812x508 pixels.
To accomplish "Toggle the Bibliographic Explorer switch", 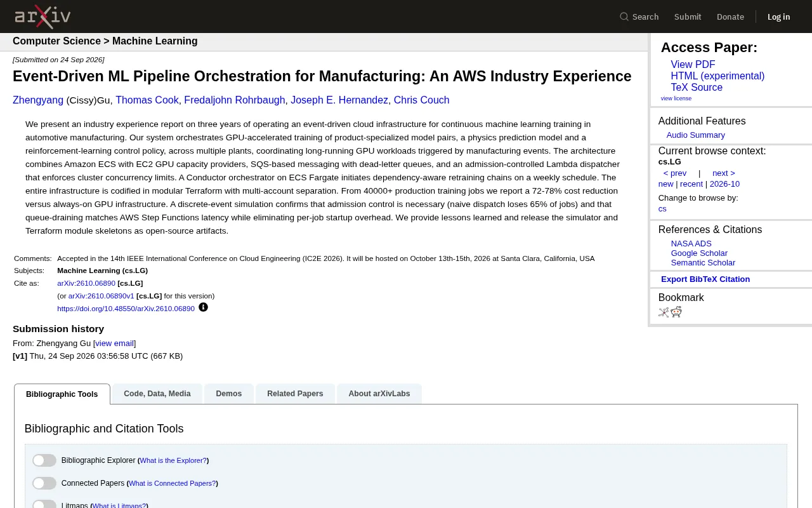I will (44, 460).
